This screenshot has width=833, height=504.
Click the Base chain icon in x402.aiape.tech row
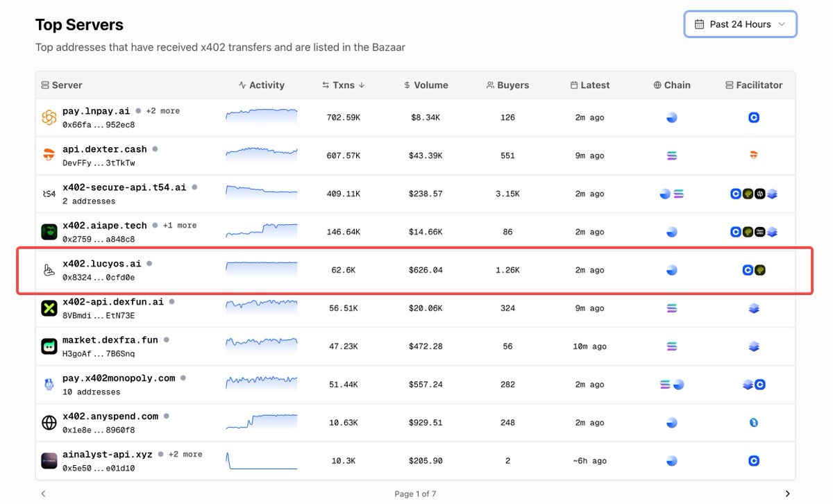coord(671,232)
